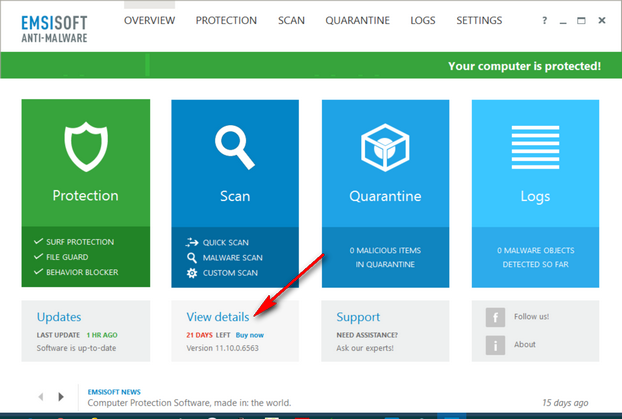Click the Logs tile title
This screenshot has width=622, height=419.
click(535, 196)
